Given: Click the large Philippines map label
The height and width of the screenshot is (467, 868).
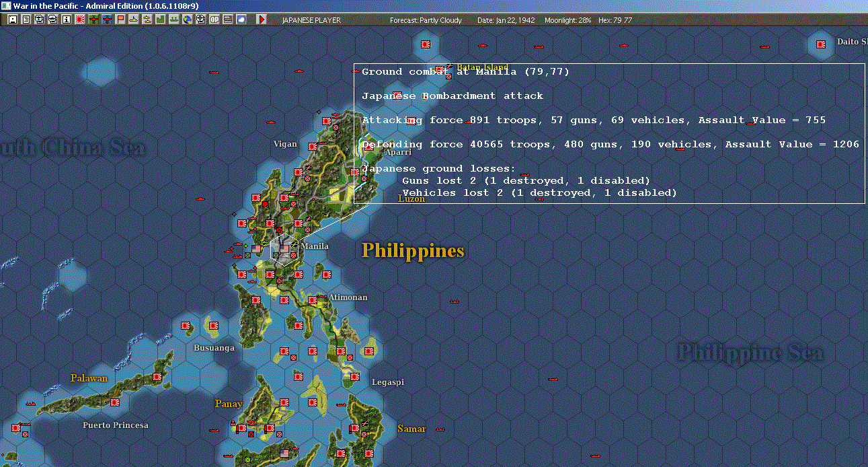Looking at the screenshot, I should coord(413,250).
